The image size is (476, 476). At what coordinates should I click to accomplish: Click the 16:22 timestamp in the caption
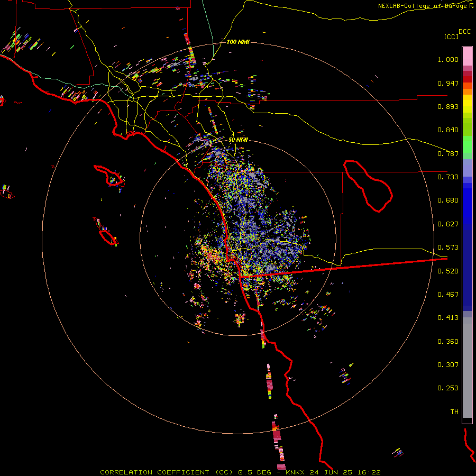[370, 472]
